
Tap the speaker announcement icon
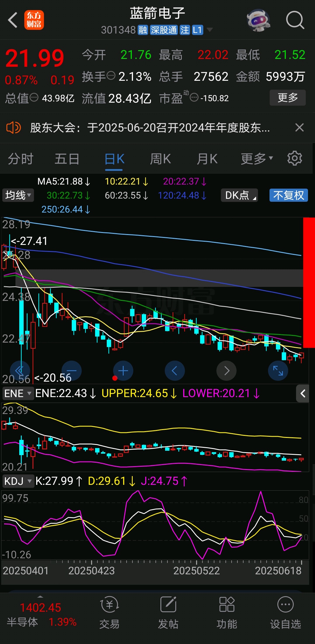pyautogui.click(x=13, y=128)
